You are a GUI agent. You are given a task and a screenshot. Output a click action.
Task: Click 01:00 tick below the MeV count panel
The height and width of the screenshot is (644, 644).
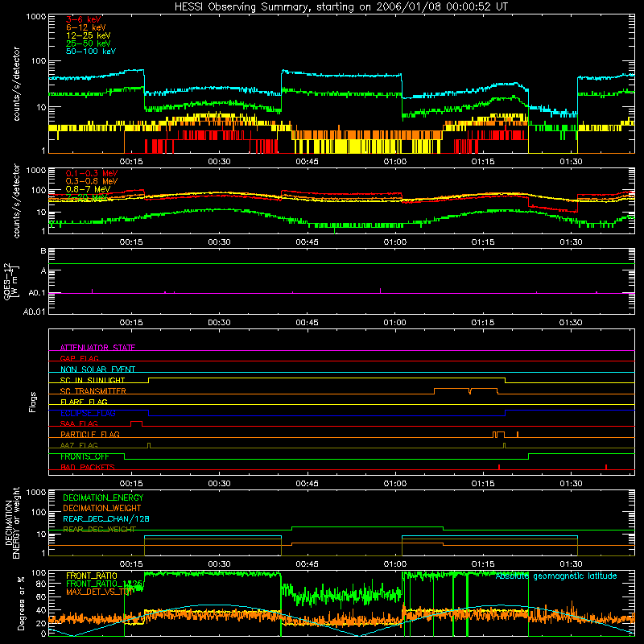[394, 242]
